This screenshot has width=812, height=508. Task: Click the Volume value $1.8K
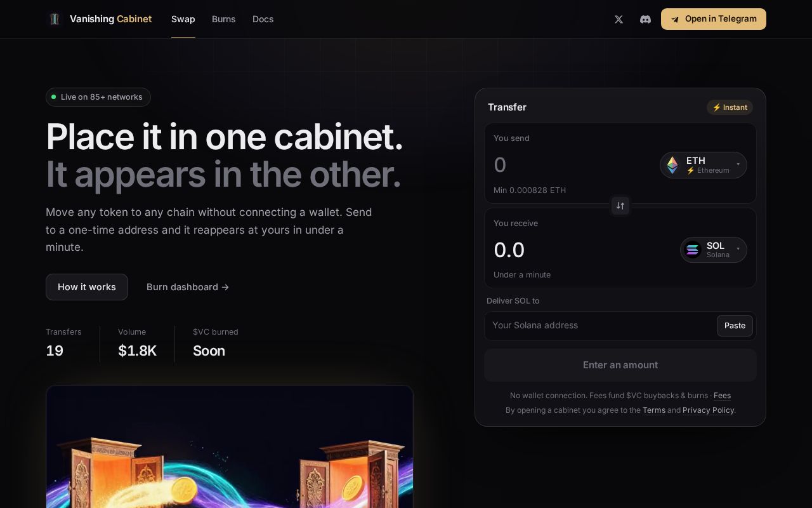point(137,351)
